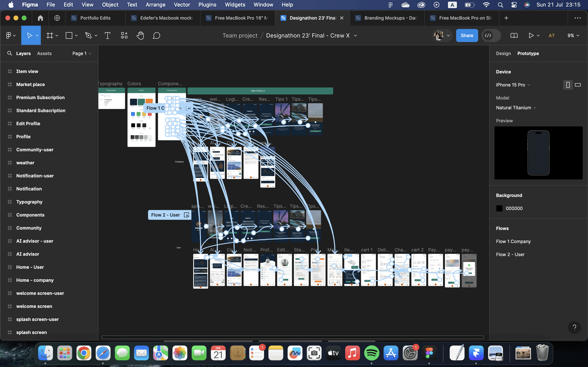Select portrait device orientation
The height and width of the screenshot is (367, 588).
(568, 85)
